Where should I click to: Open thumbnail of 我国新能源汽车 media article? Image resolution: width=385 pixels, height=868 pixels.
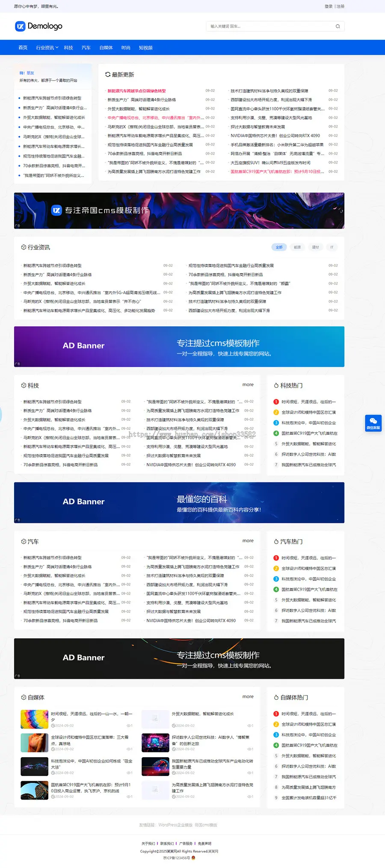(x=155, y=767)
